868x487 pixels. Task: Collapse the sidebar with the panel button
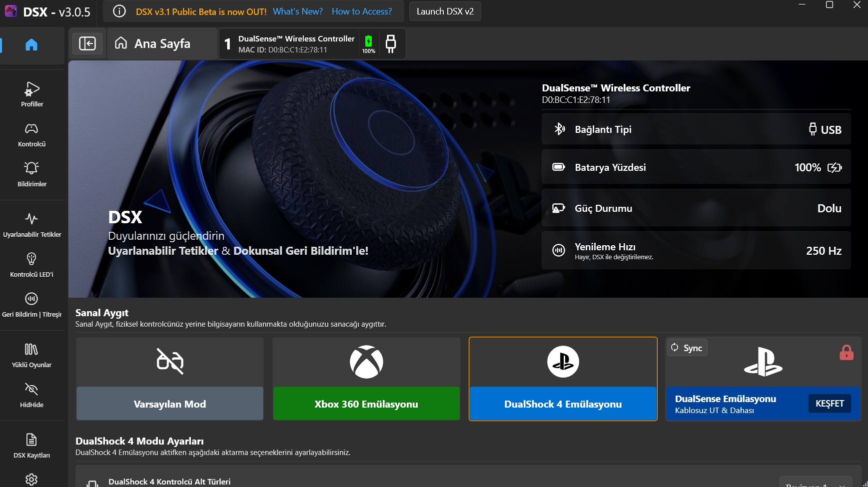pyautogui.click(x=87, y=43)
